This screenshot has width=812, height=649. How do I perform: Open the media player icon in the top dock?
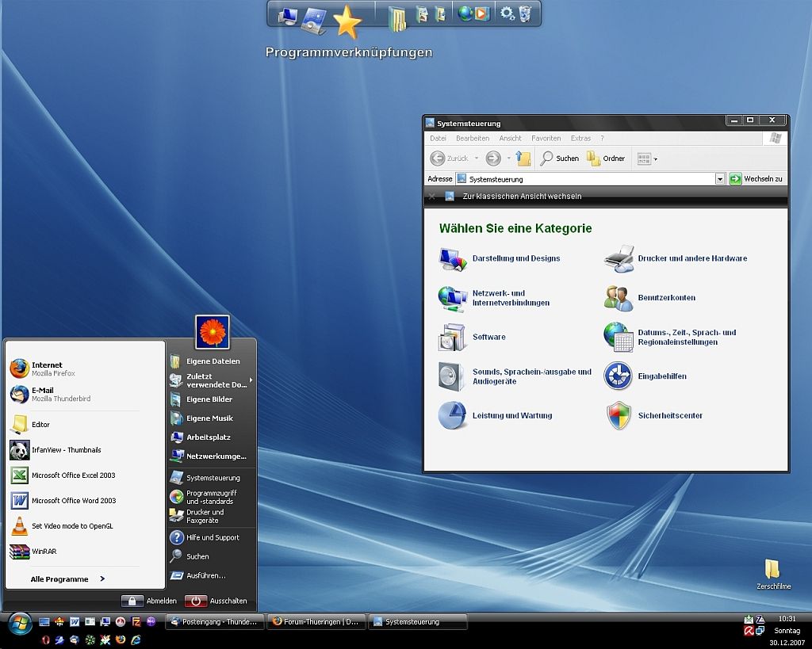pos(481,14)
